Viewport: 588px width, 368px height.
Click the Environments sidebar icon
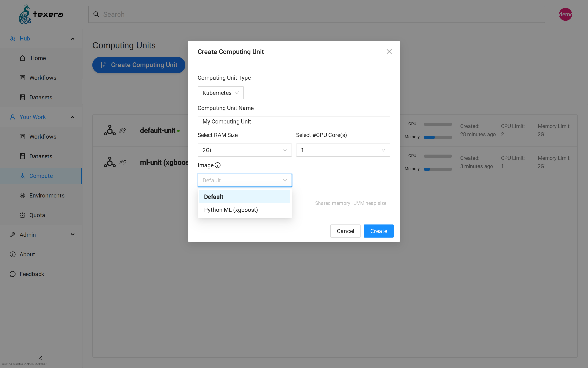pos(22,195)
